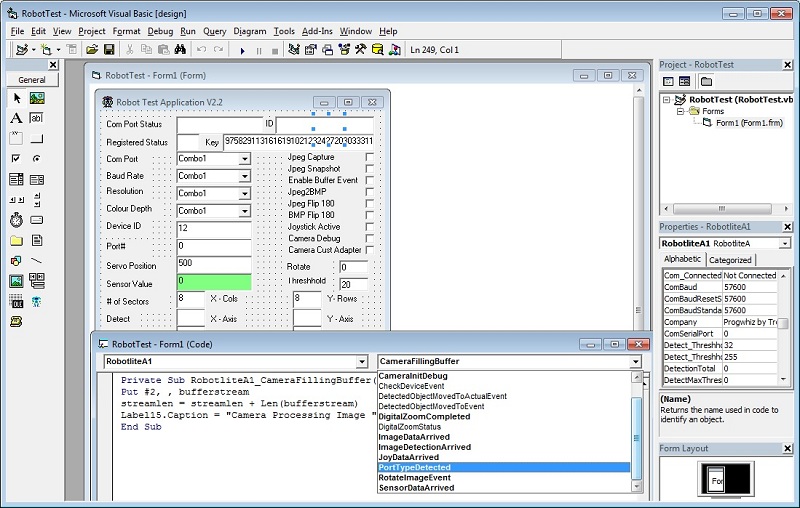Open the Data View Window toolbar icon
The image size is (800, 508).
point(378,49)
